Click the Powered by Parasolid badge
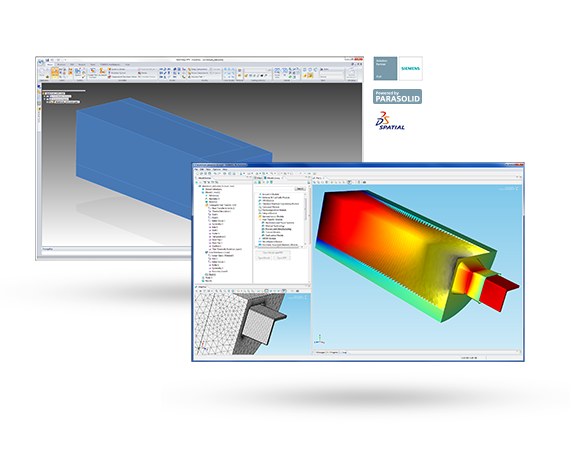Image resolution: width=570 pixels, height=466 pixels. 397,97
